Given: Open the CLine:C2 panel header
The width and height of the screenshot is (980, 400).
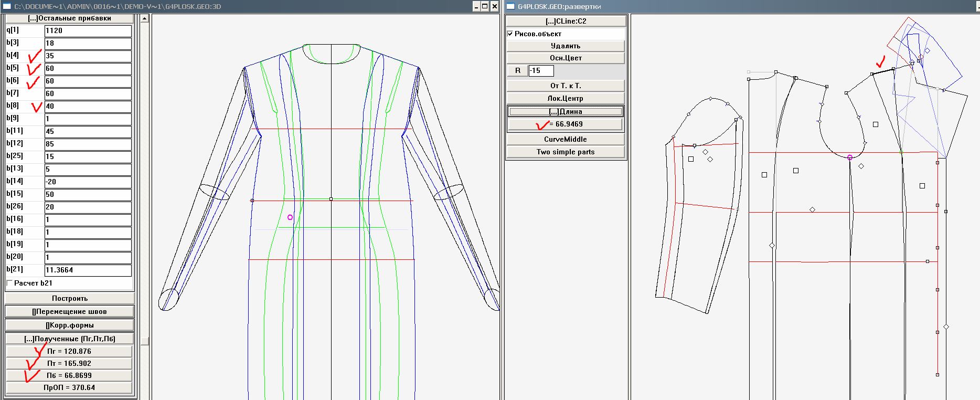Looking at the screenshot, I should click(566, 21).
